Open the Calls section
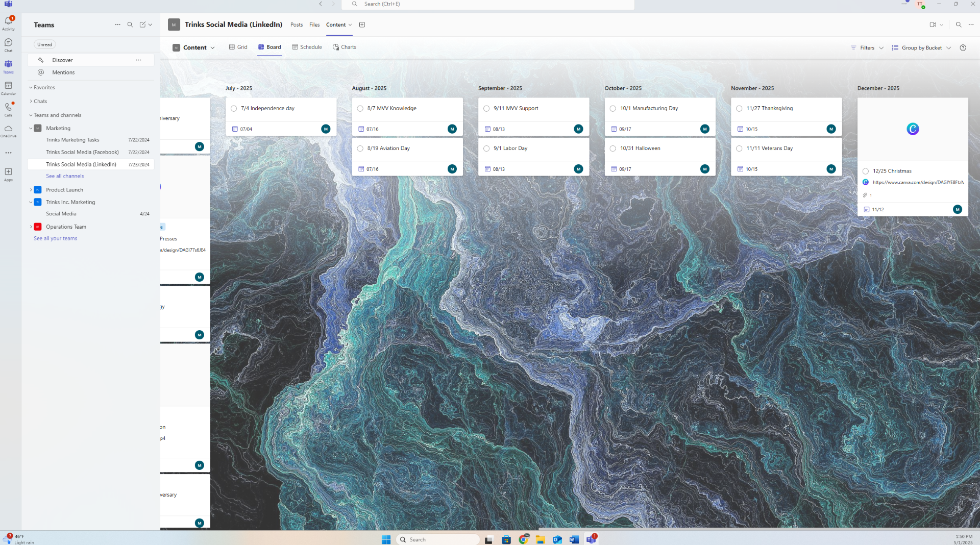This screenshot has height=545, width=980. pyautogui.click(x=8, y=108)
